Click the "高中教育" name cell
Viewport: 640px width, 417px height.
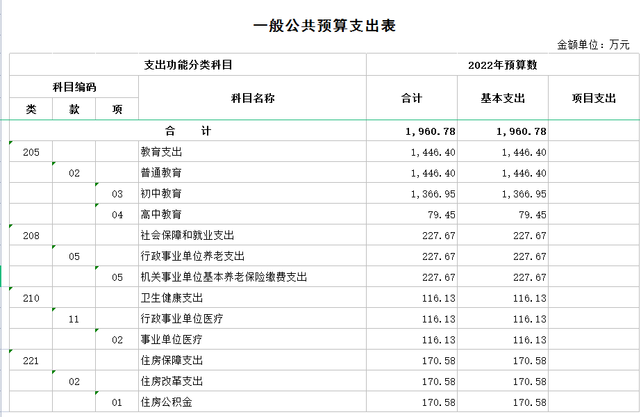[x=161, y=214]
